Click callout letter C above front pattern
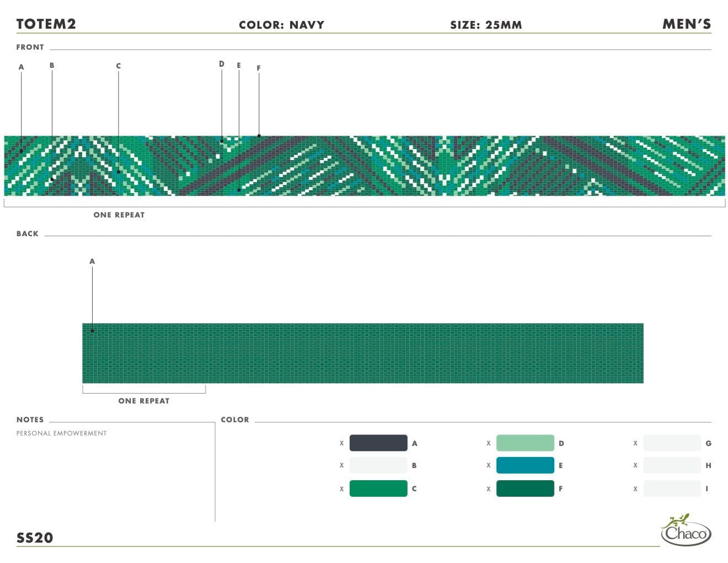The width and height of the screenshot is (728, 563). (118, 66)
